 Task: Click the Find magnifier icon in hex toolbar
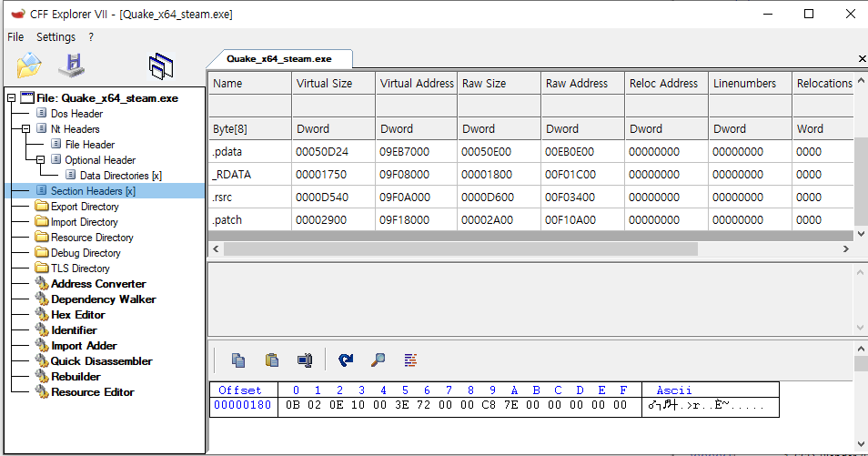pos(378,360)
